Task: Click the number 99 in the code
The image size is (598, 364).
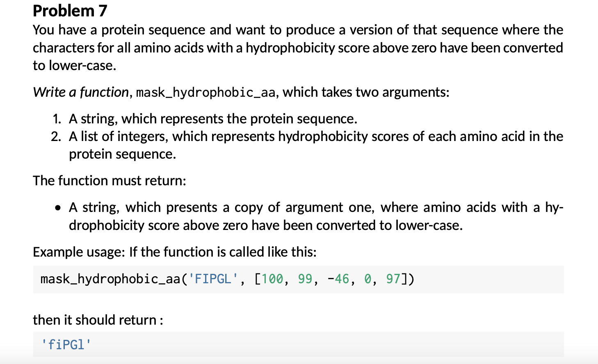Action: [x=305, y=279]
